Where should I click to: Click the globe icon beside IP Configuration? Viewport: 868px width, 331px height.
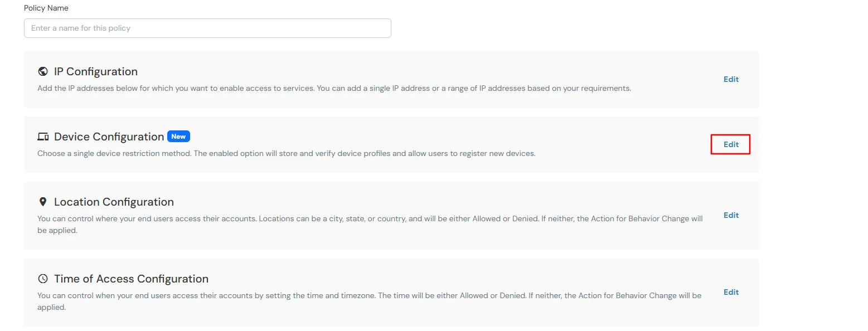42,71
